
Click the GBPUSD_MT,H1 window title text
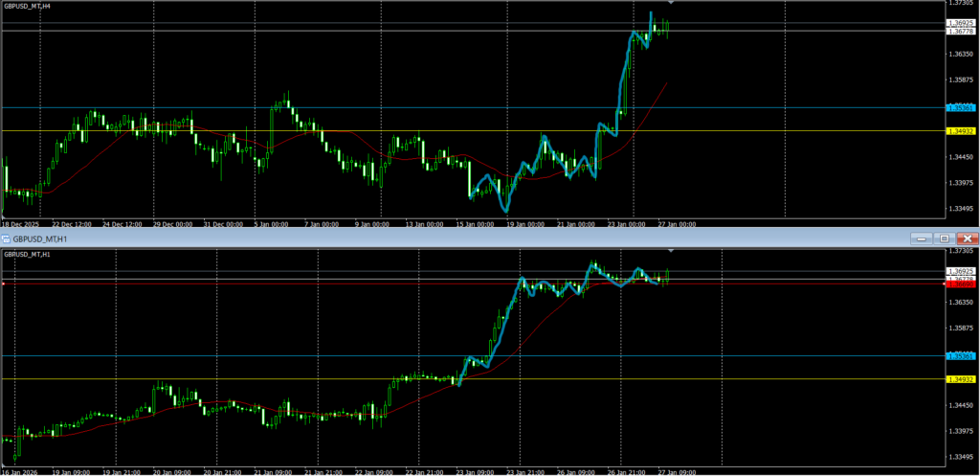pyautogui.click(x=41, y=238)
